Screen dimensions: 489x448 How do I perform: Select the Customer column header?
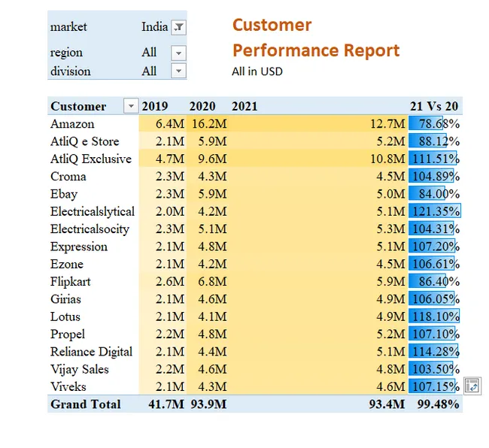click(x=78, y=106)
